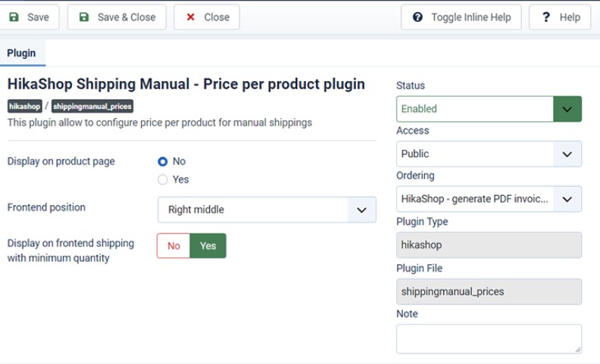Click the shippingmanual_prices badge

(92, 107)
